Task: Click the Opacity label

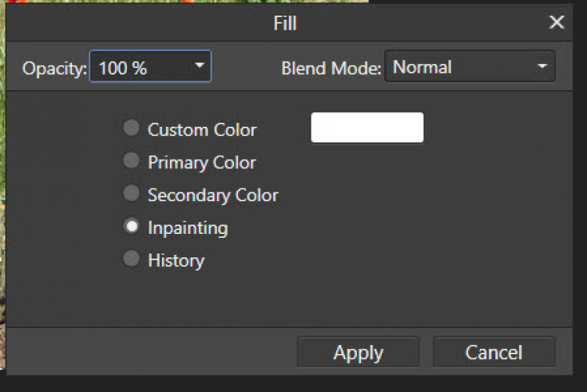Action: (x=55, y=69)
